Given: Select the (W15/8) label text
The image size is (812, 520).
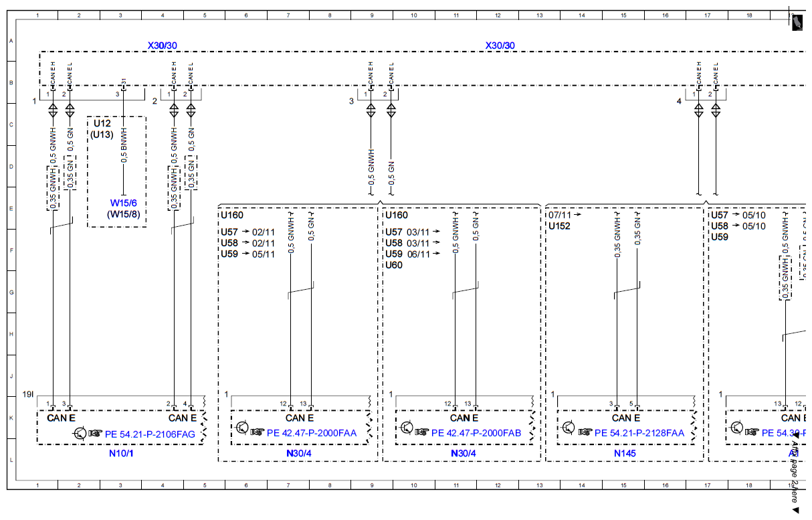Looking at the screenshot, I should tap(123, 214).
